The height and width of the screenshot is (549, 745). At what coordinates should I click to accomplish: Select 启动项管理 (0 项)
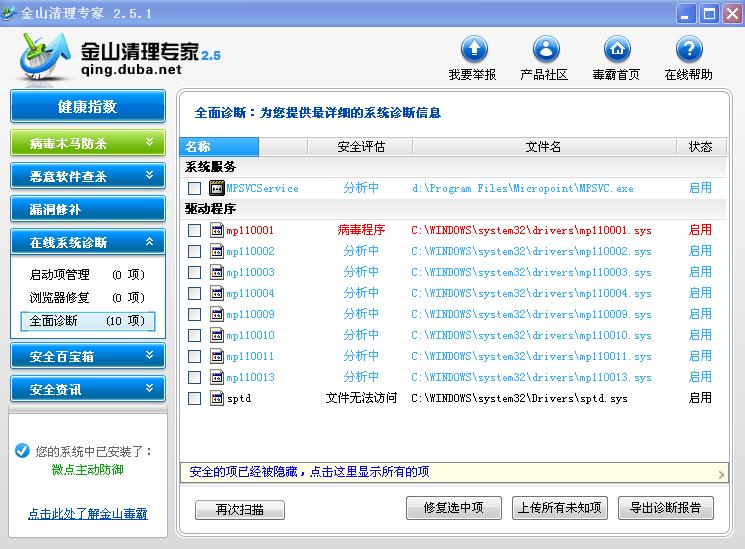coord(87,274)
